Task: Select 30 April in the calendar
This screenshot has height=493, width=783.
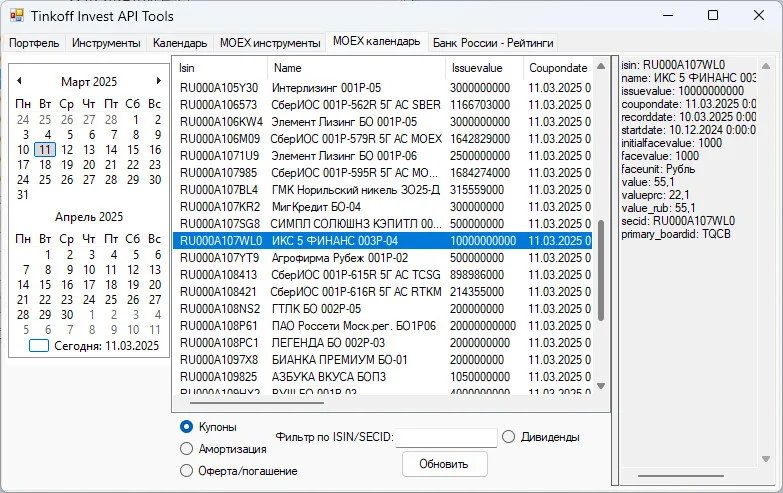Action: [x=67, y=315]
